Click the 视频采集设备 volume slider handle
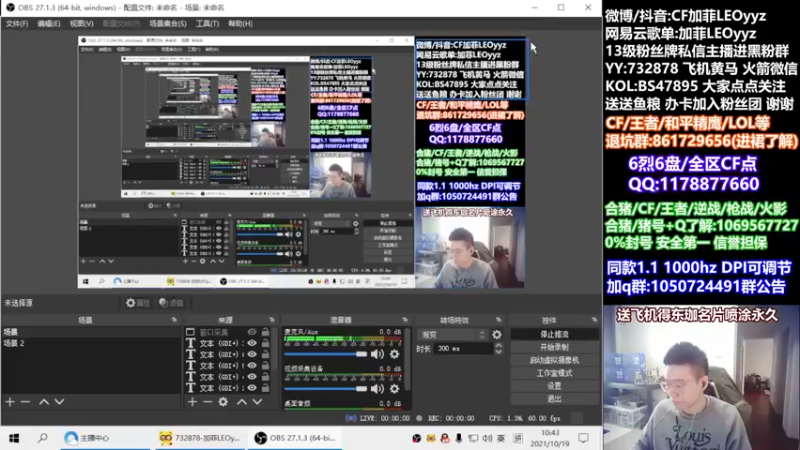This screenshot has width=800, height=450. (361, 389)
